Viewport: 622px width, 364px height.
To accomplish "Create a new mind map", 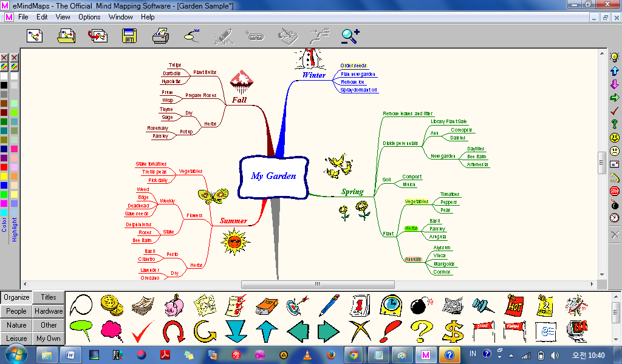I will [x=34, y=36].
